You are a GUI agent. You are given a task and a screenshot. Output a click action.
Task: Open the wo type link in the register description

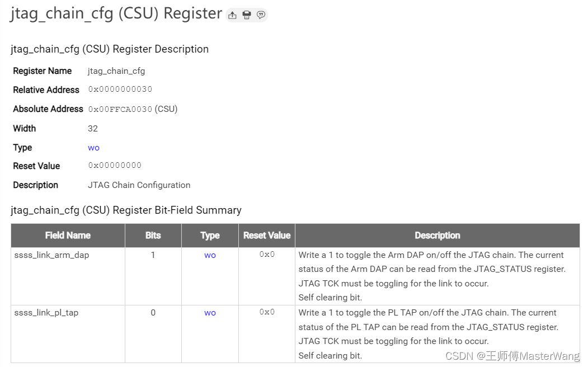tap(93, 147)
